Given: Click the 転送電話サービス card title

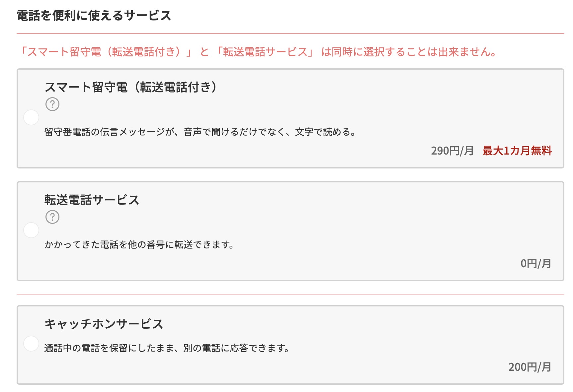Looking at the screenshot, I should (92, 200).
